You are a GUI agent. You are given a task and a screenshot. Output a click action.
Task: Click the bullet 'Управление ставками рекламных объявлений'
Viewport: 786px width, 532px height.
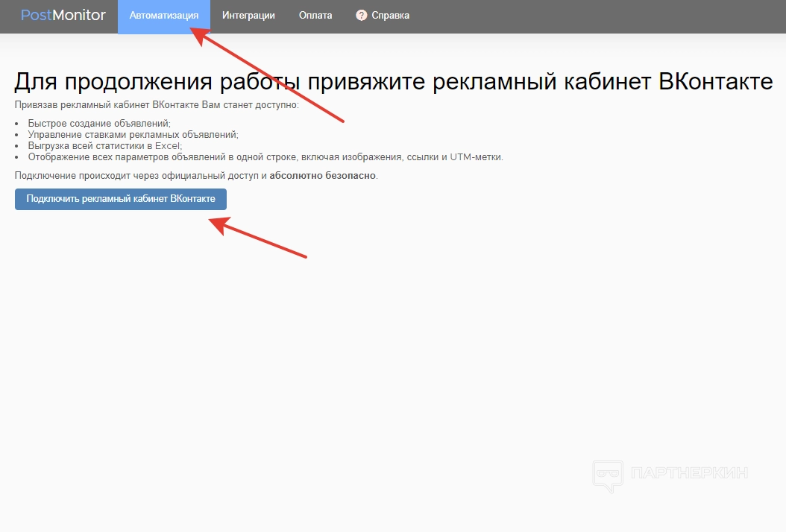pyautogui.click(x=133, y=134)
